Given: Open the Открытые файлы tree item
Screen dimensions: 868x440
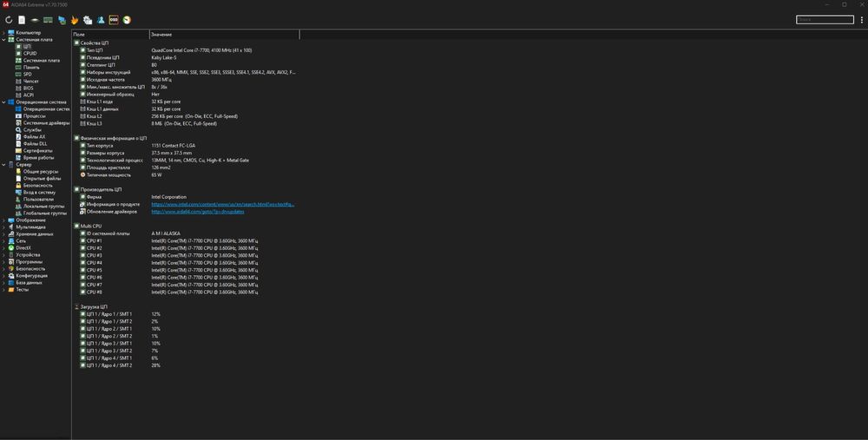Looking at the screenshot, I should pyautogui.click(x=42, y=179).
